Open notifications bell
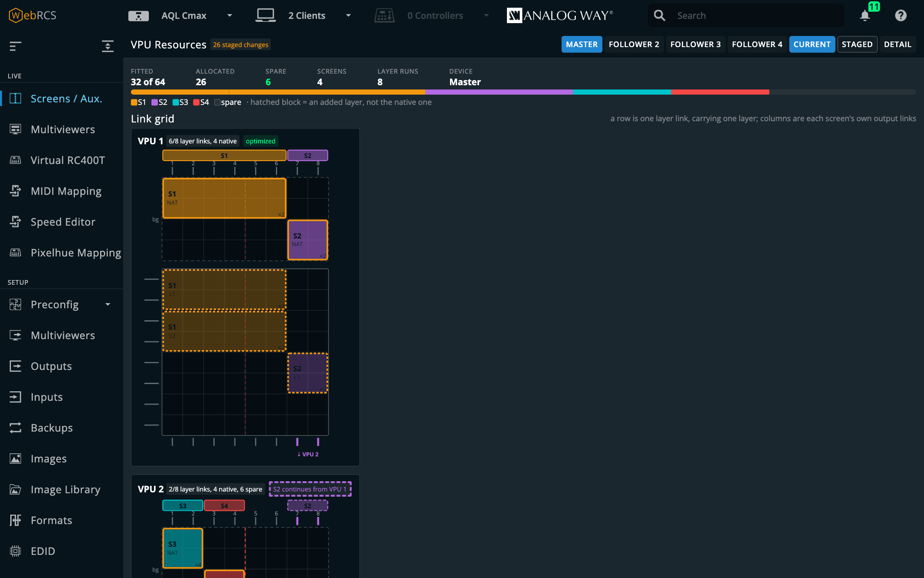 click(865, 16)
